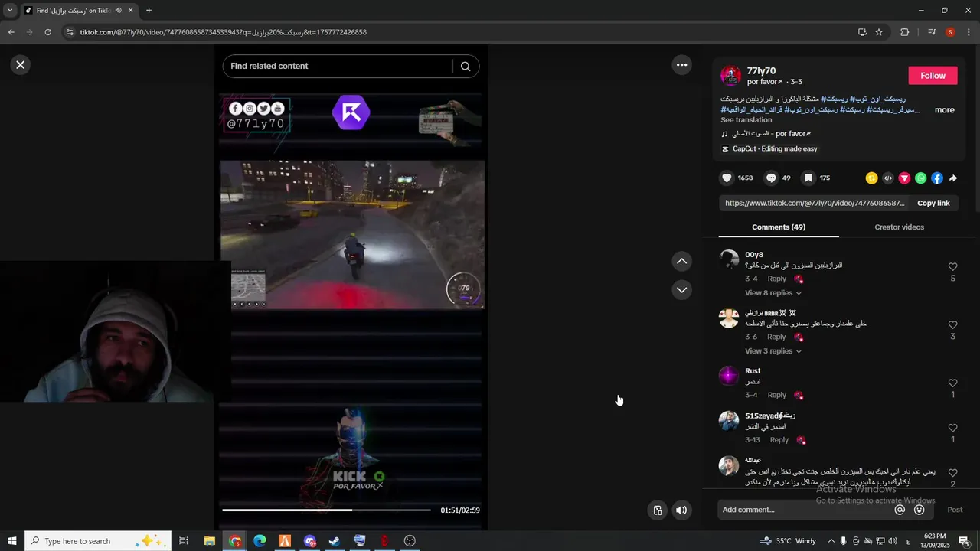
Task: Open the emoji picker in comment box
Action: pos(919,510)
